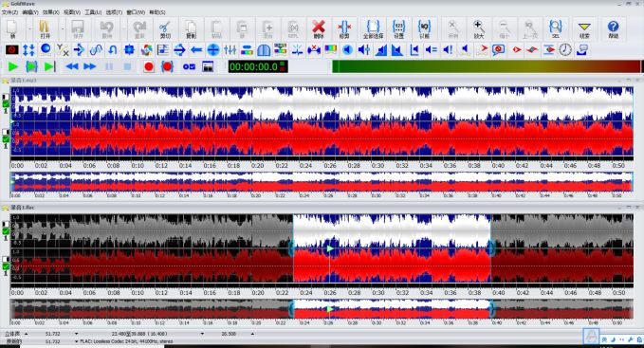The width and height of the screenshot is (644, 348).
Task: Open the status bar length 51.732 dropdown arrow
Action: pyautogui.click(x=77, y=334)
